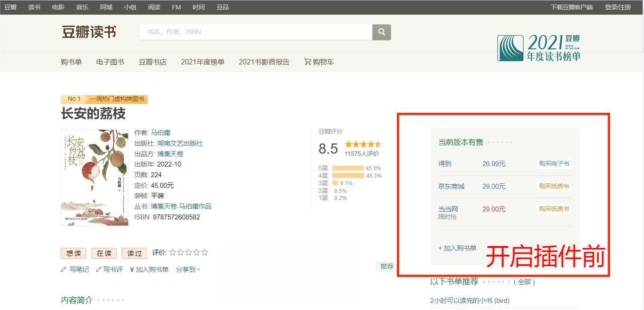Mark book as 在读
The image size is (644, 310).
pyautogui.click(x=104, y=253)
